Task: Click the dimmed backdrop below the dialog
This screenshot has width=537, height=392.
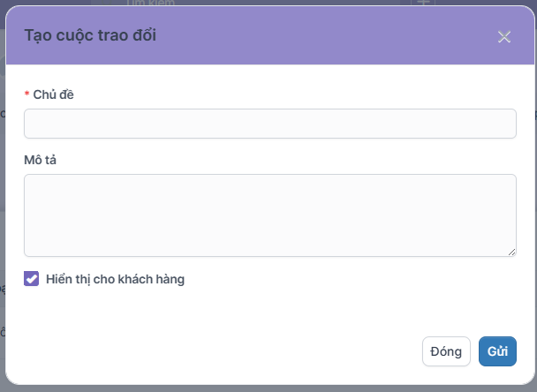Action: (268, 389)
